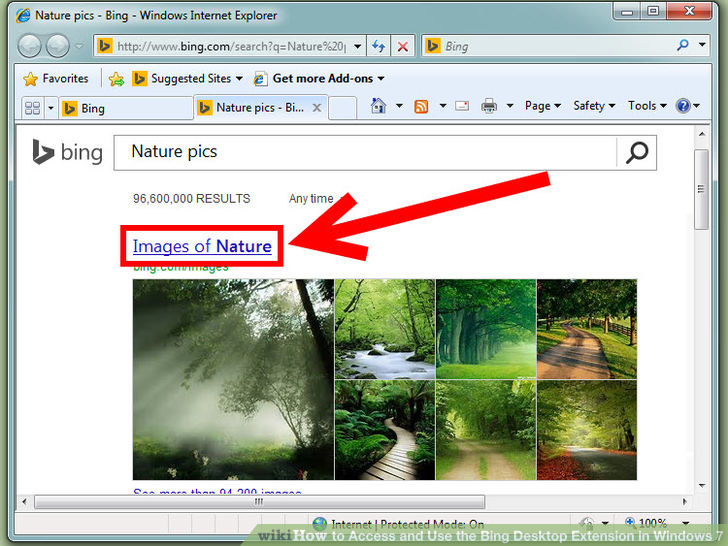
Task: Click the orange RSS Feeds icon
Action: (421, 106)
